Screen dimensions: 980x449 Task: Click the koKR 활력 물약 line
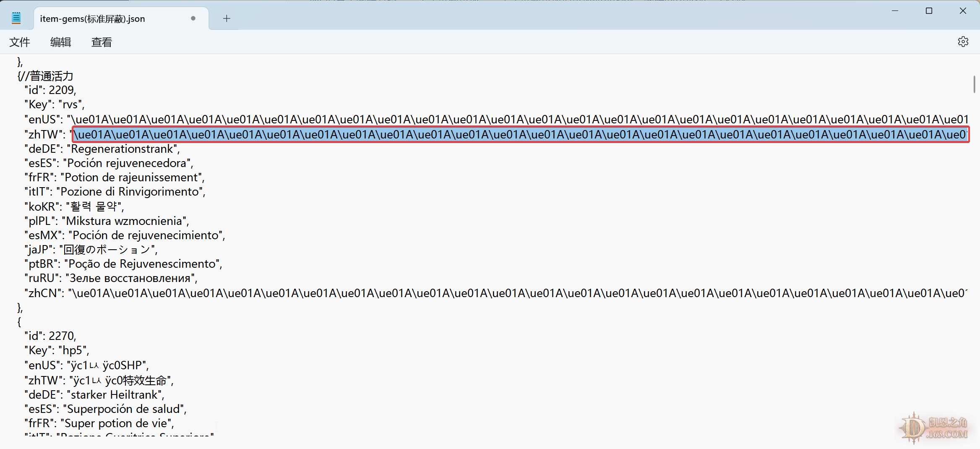[x=74, y=206]
